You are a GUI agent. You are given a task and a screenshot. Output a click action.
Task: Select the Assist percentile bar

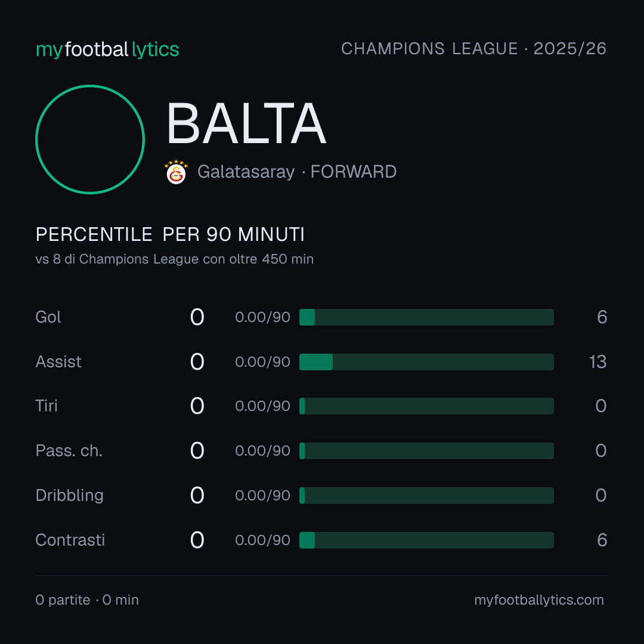click(426, 362)
